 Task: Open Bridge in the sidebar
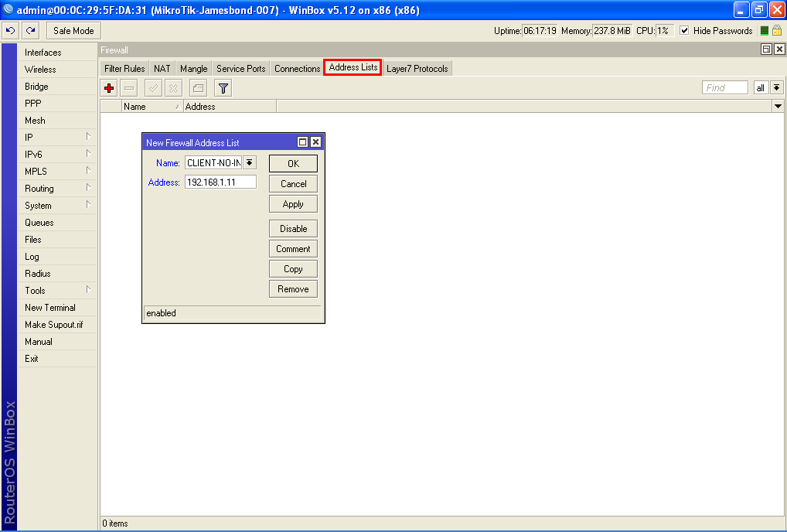(57, 87)
